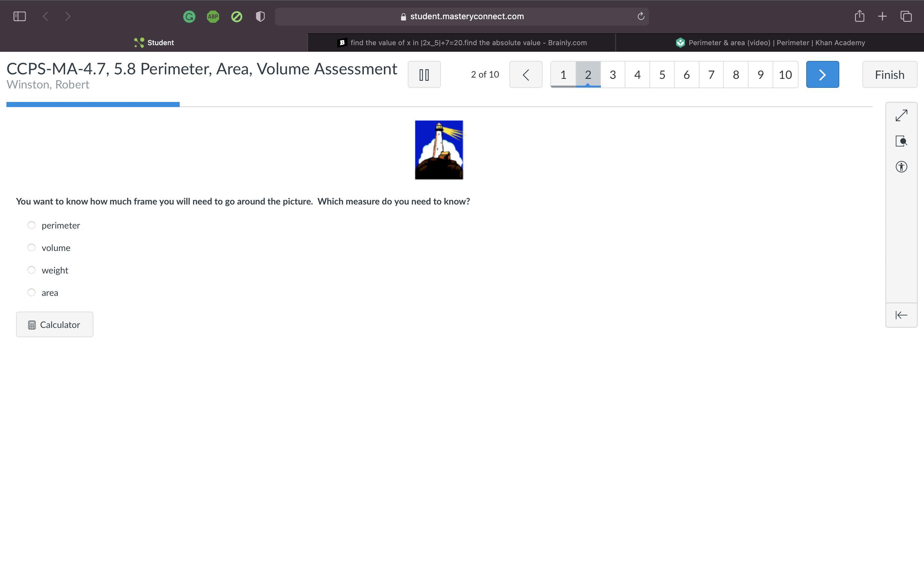Open the accessibility options icon
Image resolution: width=924 pixels, height=577 pixels.
pyautogui.click(x=901, y=167)
